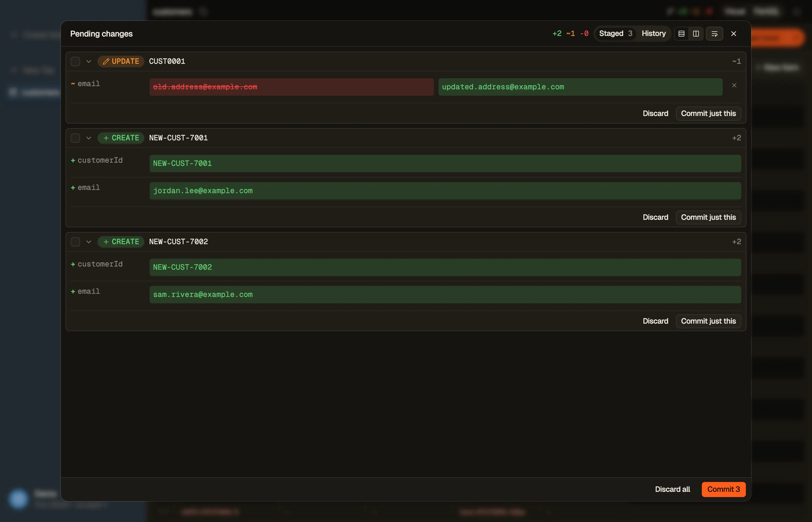This screenshot has width=812, height=522.
Task: Click the green NEW-CUST-7001 customerId value
Action: tap(445, 163)
